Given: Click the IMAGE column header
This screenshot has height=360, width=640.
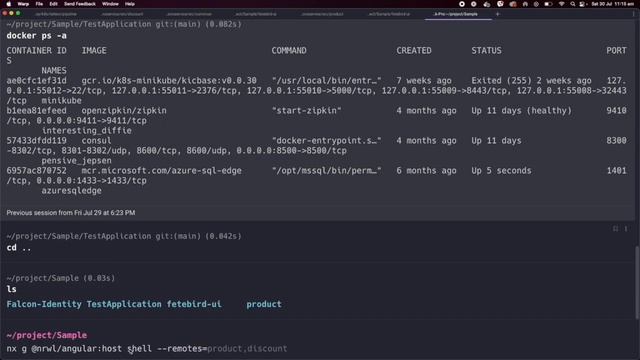Looking at the screenshot, I should pyautogui.click(x=94, y=51).
